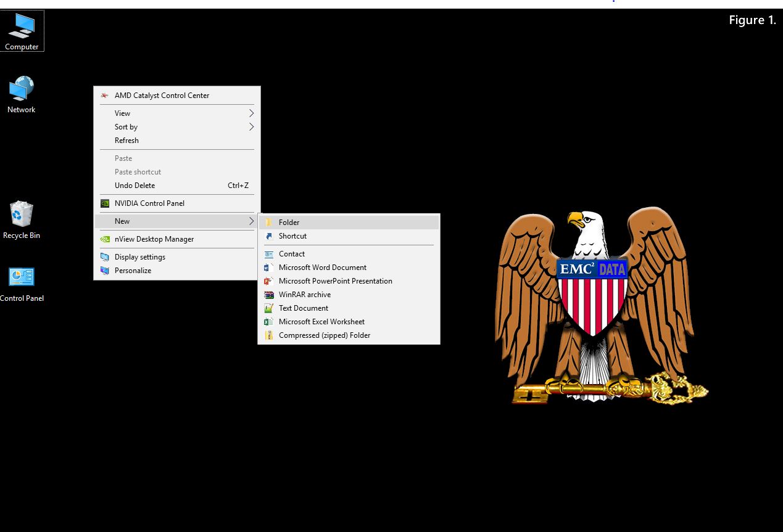Click the Recycle Bin icon label
This screenshot has height=532, width=783.
(x=22, y=235)
